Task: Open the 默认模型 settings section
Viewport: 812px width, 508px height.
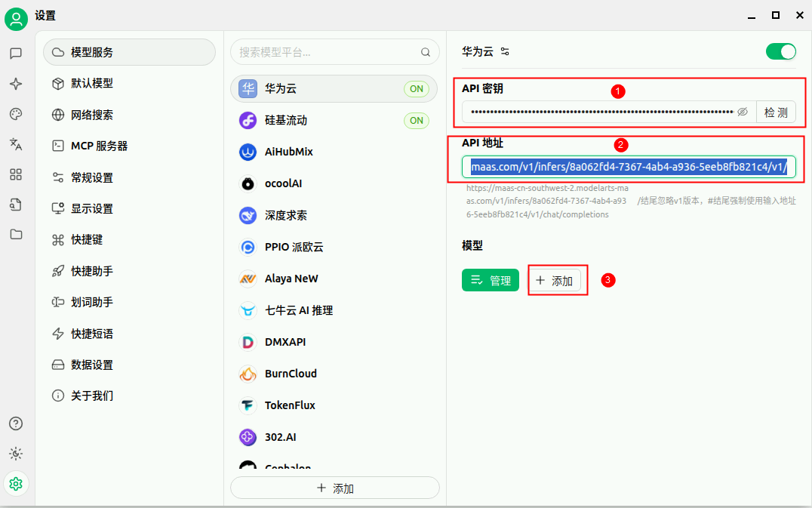Action: point(130,83)
